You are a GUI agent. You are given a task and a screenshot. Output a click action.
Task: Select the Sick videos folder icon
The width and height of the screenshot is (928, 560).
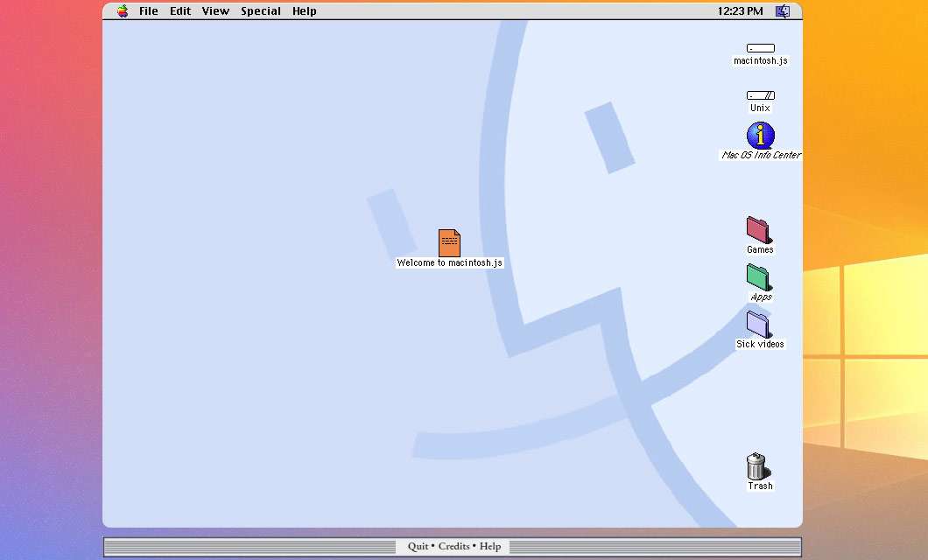click(x=759, y=325)
